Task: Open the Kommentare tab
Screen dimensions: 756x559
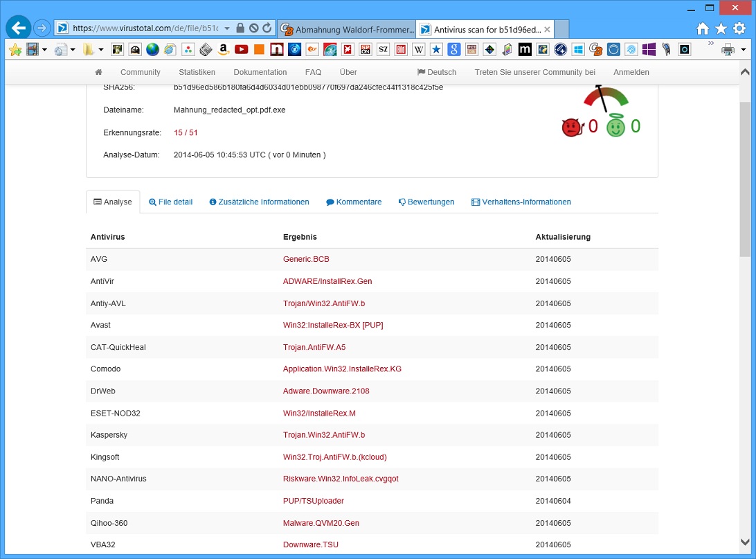Action: click(354, 202)
